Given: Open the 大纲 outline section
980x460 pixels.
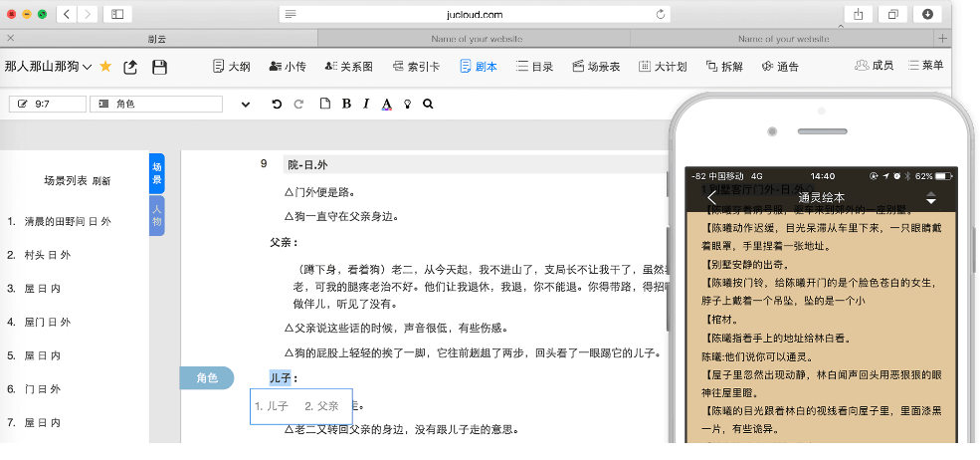Looking at the screenshot, I should pyautogui.click(x=232, y=67).
